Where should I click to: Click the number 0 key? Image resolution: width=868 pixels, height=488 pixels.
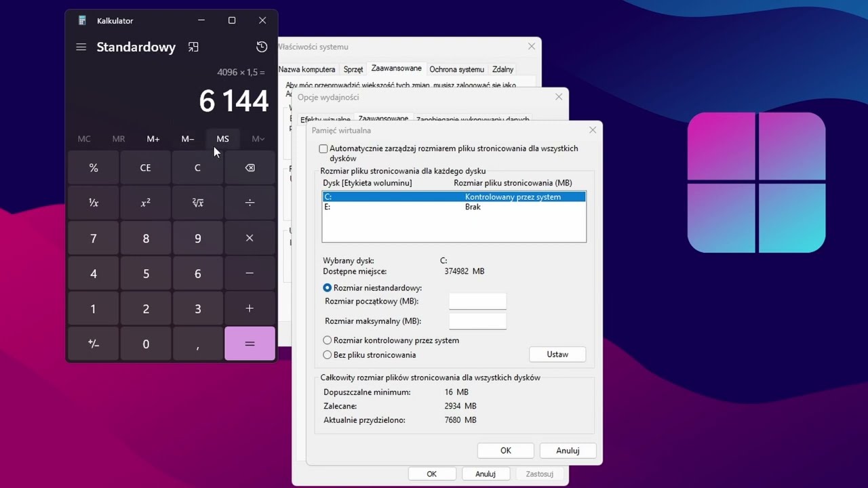pyautogui.click(x=146, y=344)
